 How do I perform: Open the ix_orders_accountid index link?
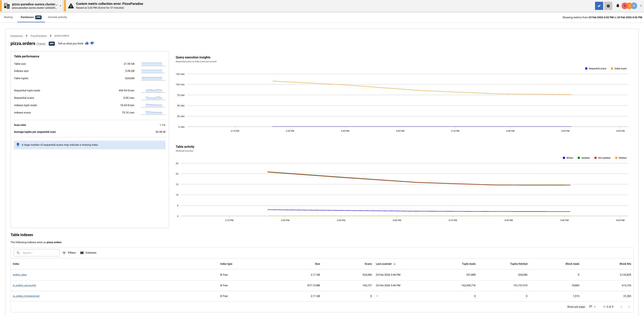click(24, 286)
